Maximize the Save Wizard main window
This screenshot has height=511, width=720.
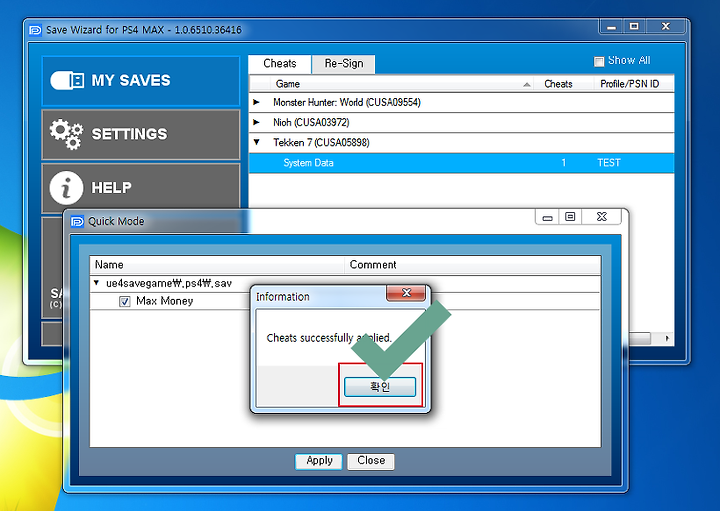point(634,27)
